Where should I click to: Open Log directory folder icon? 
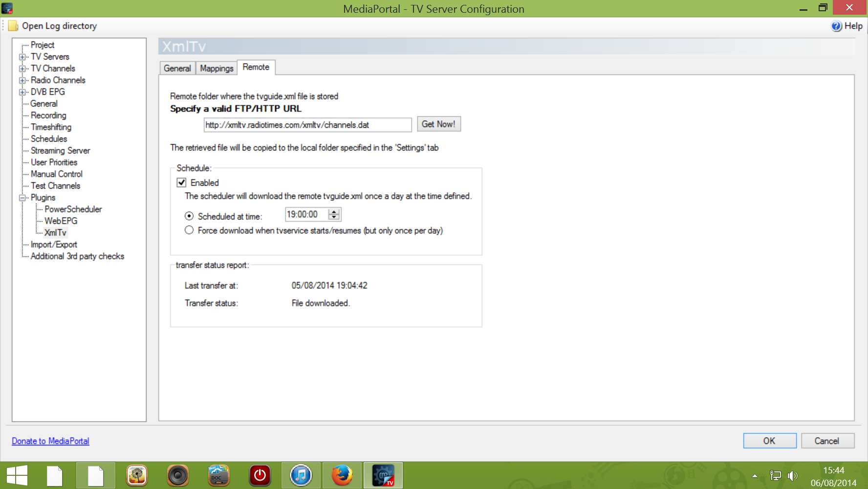point(14,26)
